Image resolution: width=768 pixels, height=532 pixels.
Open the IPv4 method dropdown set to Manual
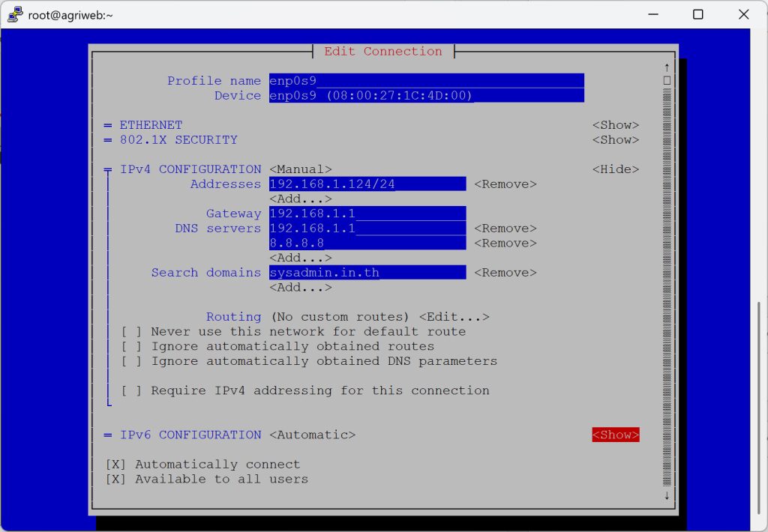(300, 169)
